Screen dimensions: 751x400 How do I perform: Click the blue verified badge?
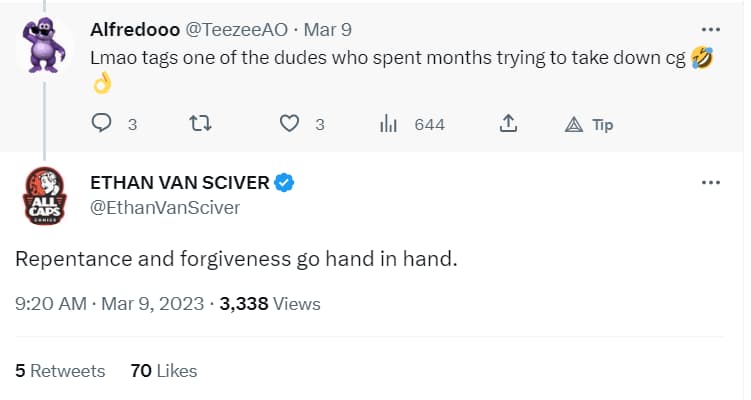[x=284, y=183]
